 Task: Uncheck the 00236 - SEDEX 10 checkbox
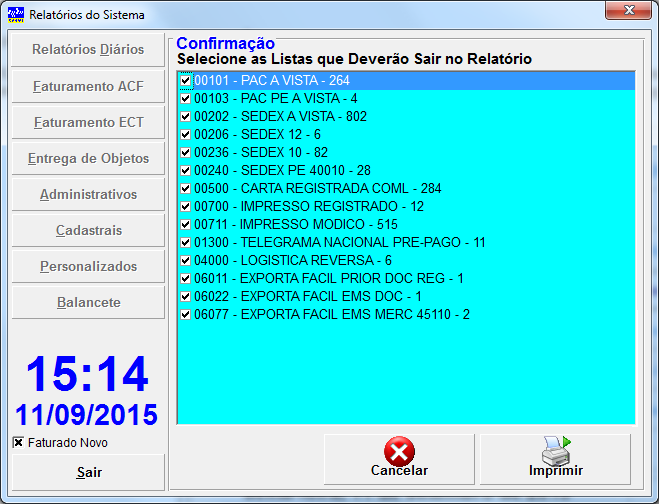pos(185,152)
